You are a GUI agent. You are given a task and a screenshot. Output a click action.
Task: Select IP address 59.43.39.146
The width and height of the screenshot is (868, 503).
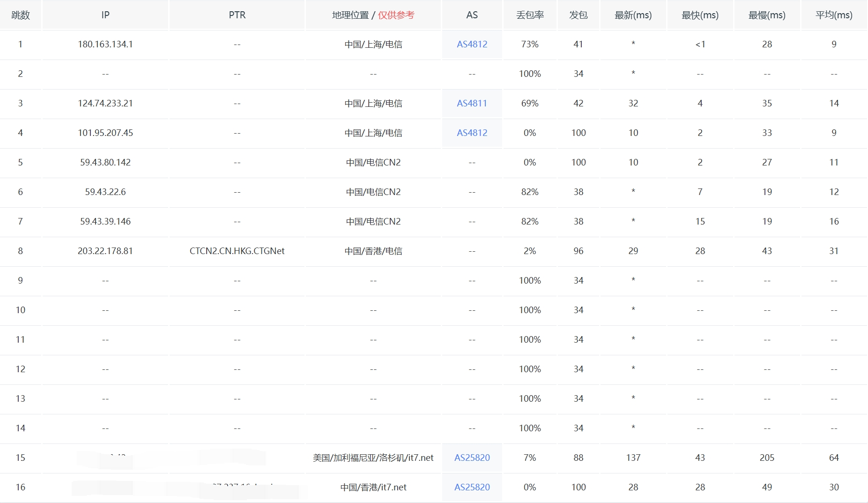[x=105, y=221]
